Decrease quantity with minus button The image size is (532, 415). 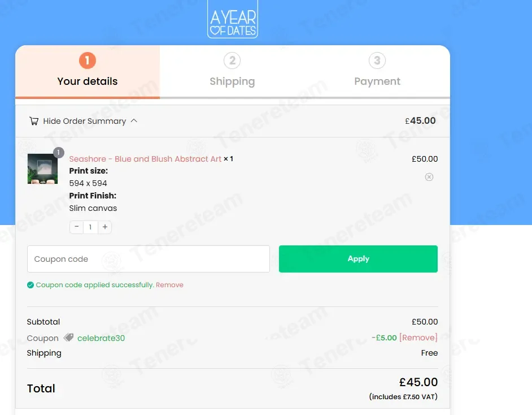point(77,227)
